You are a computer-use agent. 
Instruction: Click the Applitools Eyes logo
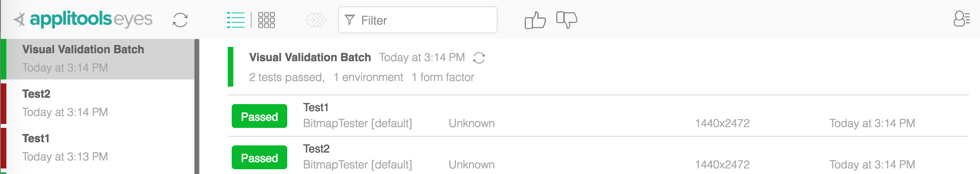tap(83, 19)
